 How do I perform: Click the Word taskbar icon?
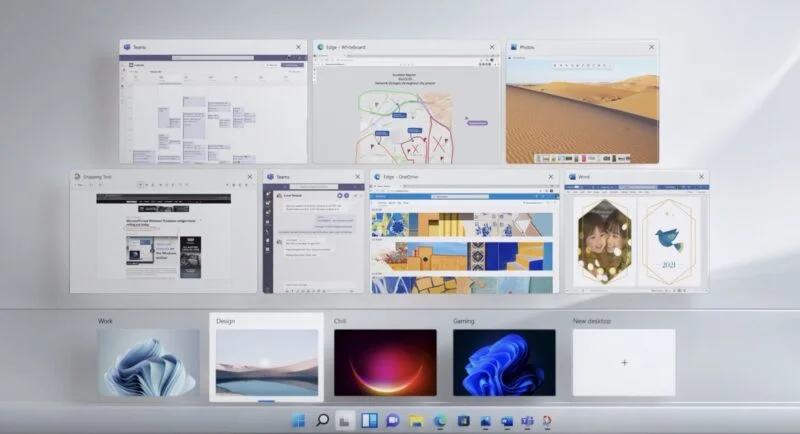pyautogui.click(x=506, y=421)
